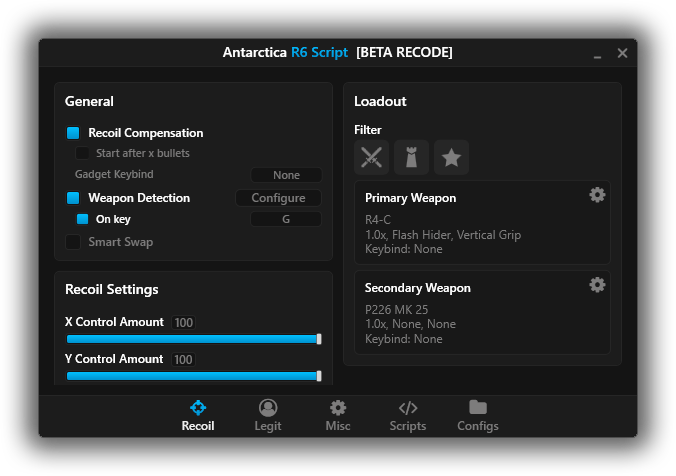
Task: Select the rook defender filter icon
Action: [411, 157]
